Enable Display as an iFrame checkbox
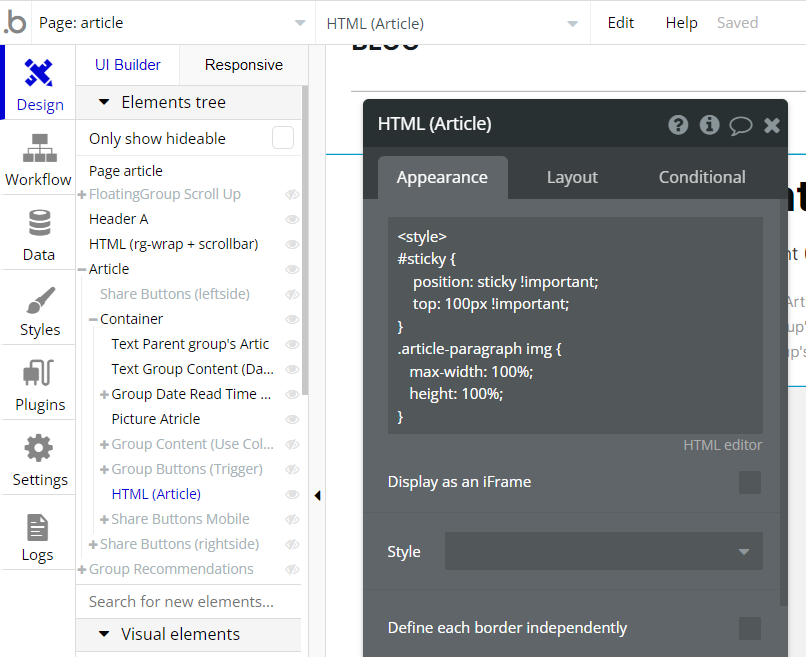This screenshot has width=806, height=657. coord(750,482)
